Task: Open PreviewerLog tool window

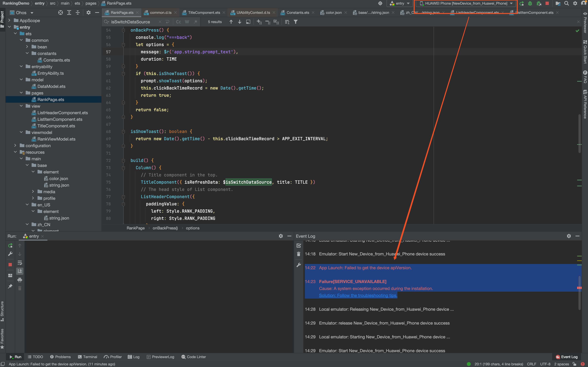Action: coord(160,357)
